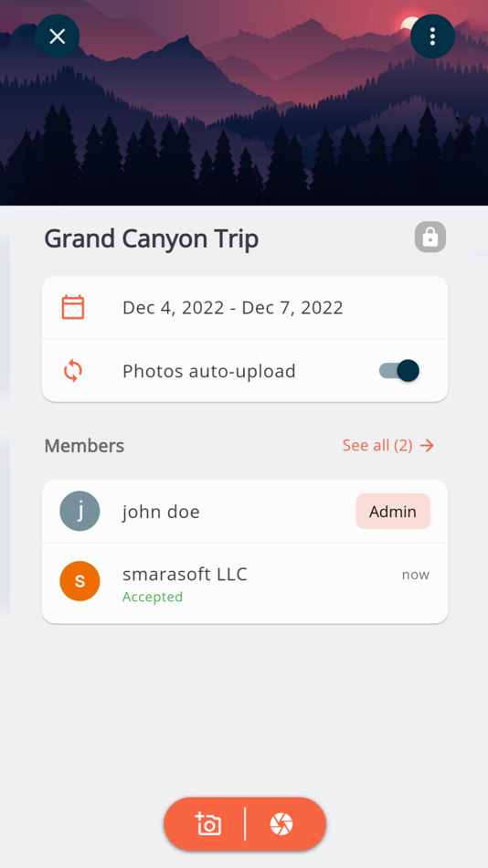Click the trip date range Dec 4 - Dec 7
488x868 pixels.
pos(233,307)
